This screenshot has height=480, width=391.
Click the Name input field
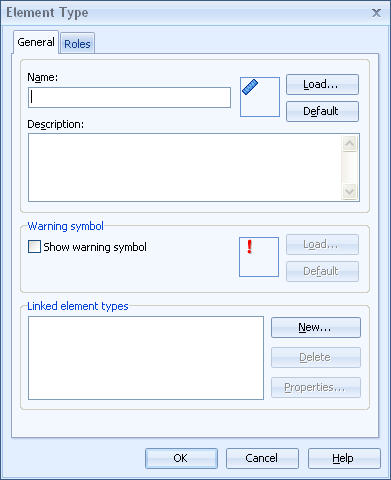click(x=129, y=97)
